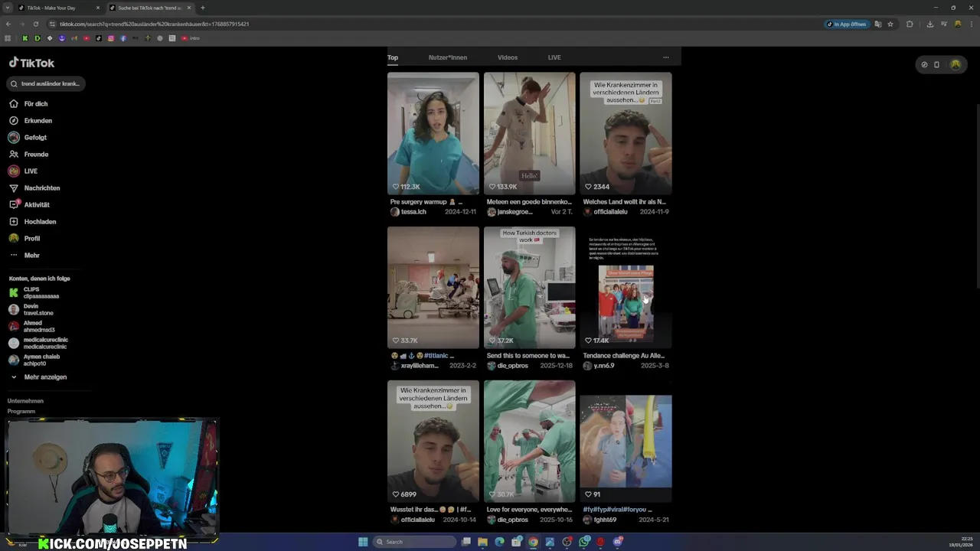Screen dimensions: 980x551
Task: Open Freunde in the sidebar
Action: [x=28, y=154]
